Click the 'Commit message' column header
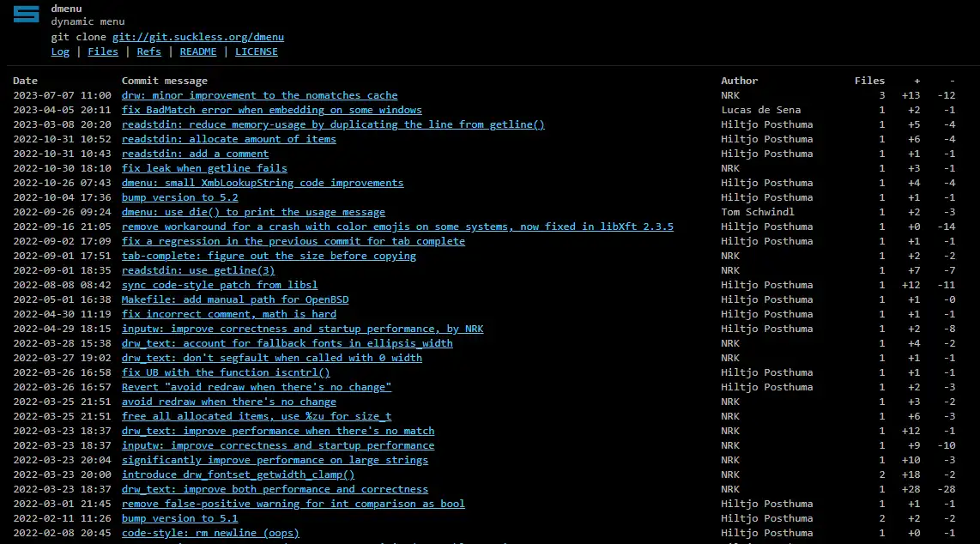 [165, 81]
